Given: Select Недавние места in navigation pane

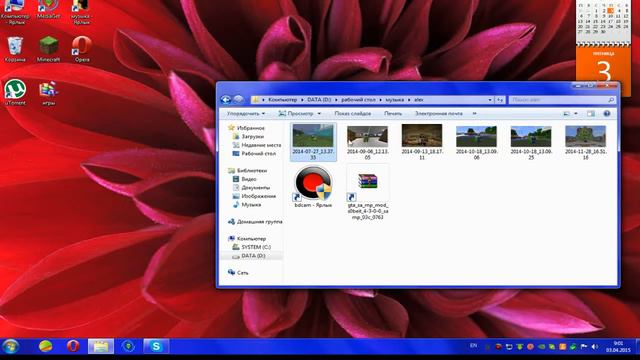Looking at the screenshot, I should [x=257, y=145].
